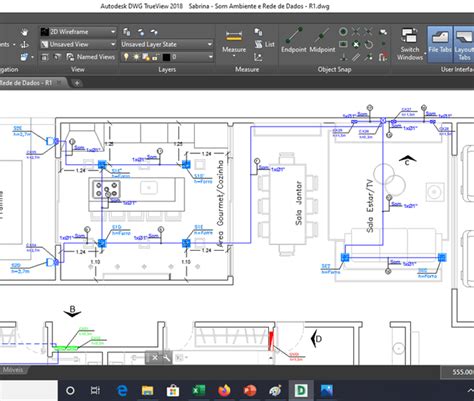The image size is (474, 401).
Task: Expand the Object Snap panel title
Action: (334, 69)
